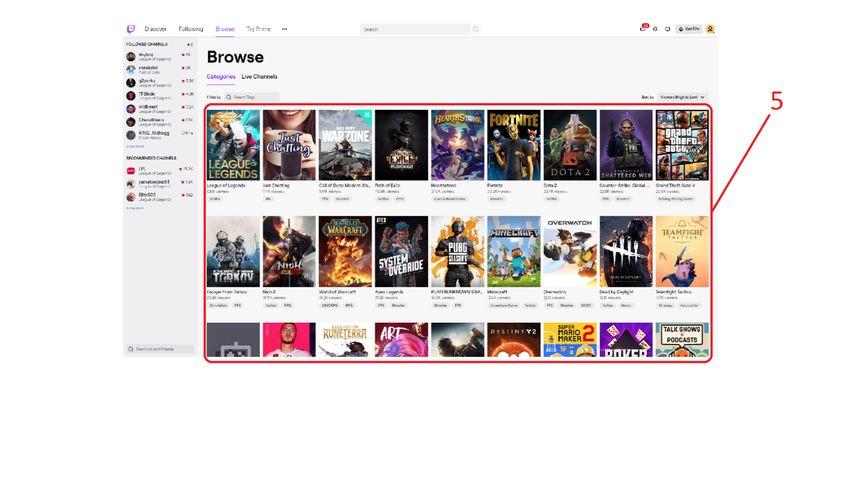Click the magnifier search button
This screenshot has width=850, height=480.
475,29
